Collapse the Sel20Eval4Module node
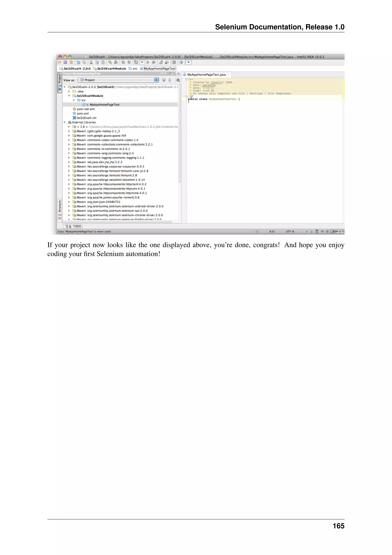The height and width of the screenshot is (555, 392). click(69, 96)
